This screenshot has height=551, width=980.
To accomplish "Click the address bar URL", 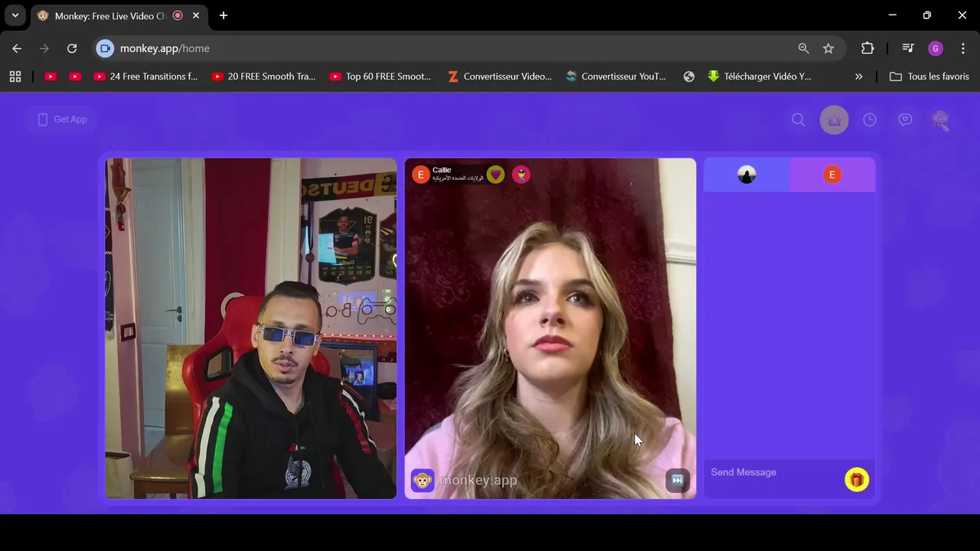I will [x=165, y=48].
